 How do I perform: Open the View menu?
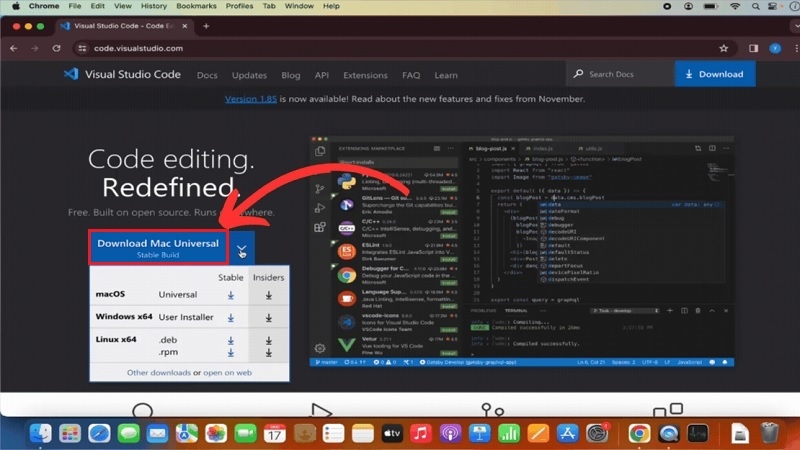[x=122, y=6]
